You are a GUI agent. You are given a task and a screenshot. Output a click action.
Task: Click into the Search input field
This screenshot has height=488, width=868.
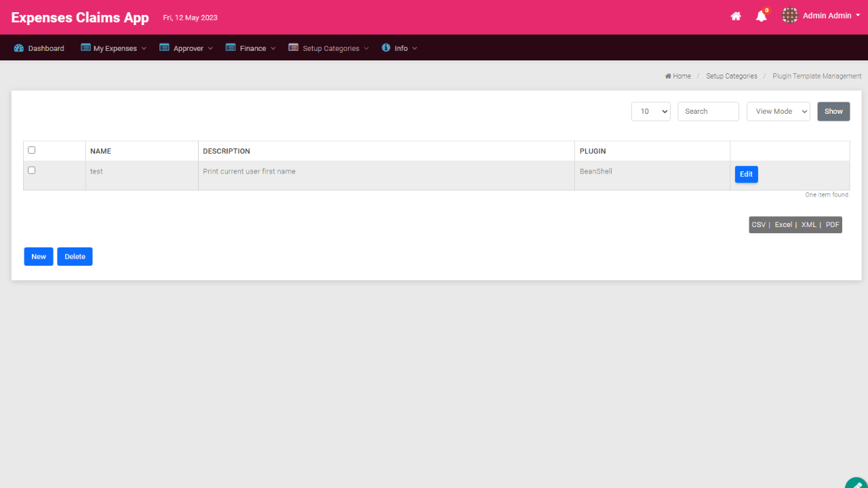(708, 112)
